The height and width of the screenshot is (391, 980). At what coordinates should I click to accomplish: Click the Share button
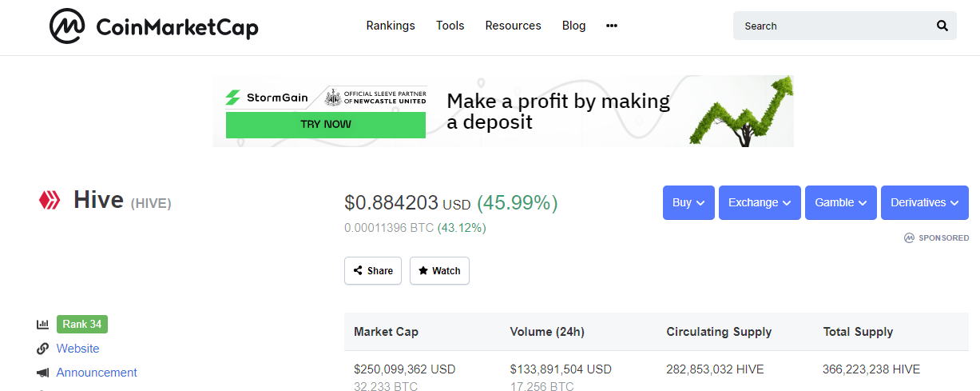pos(373,270)
